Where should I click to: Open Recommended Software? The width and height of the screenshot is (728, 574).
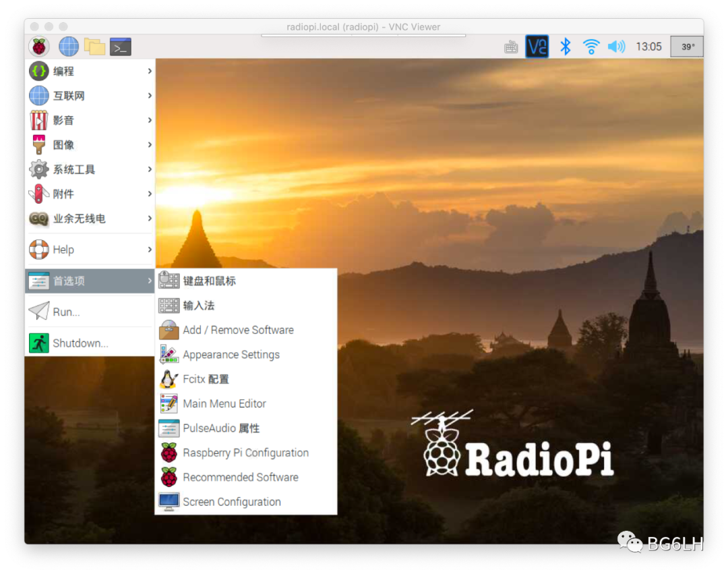pyautogui.click(x=246, y=478)
